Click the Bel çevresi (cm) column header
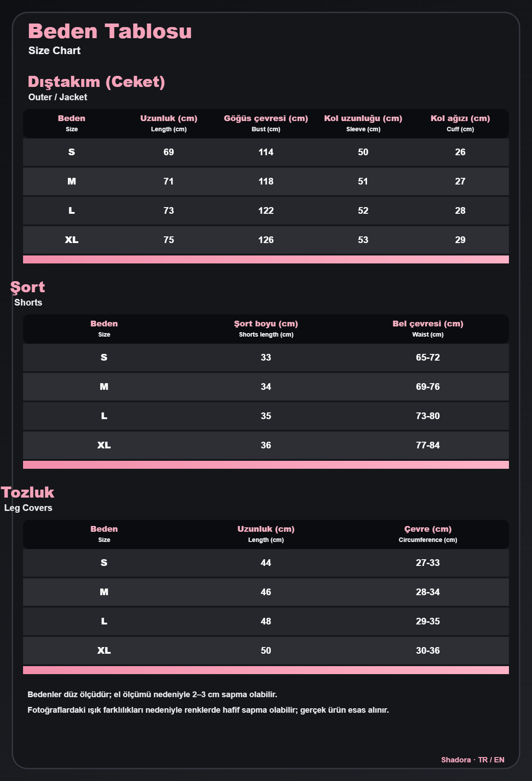 pos(428,324)
